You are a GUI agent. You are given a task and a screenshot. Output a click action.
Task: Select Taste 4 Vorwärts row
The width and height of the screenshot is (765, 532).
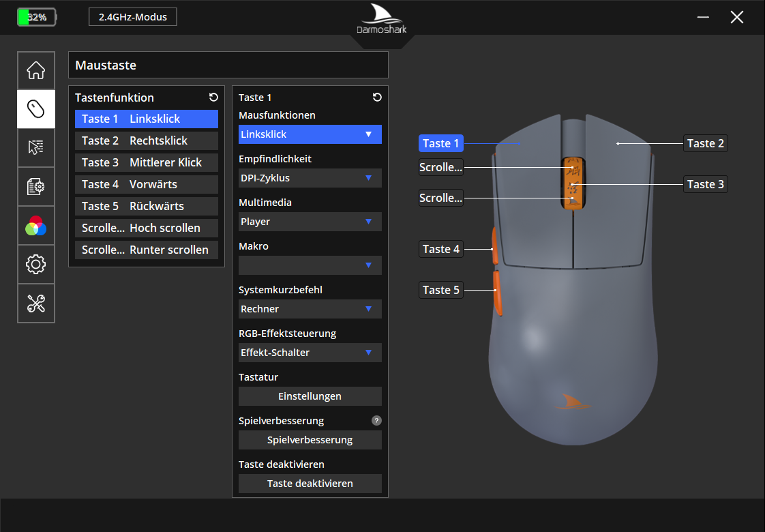click(147, 184)
